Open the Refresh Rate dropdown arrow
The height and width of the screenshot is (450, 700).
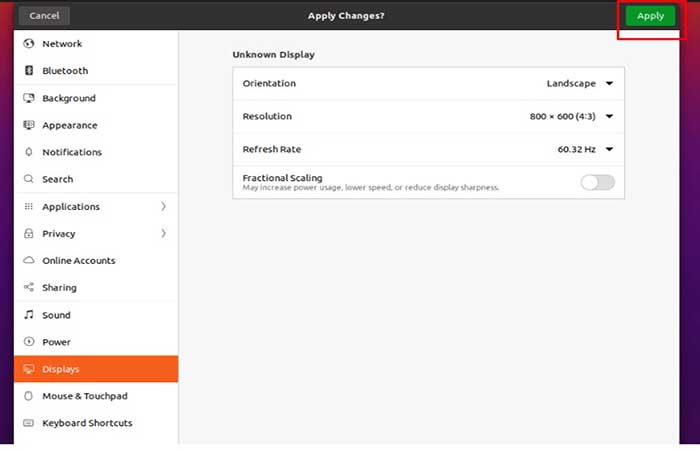pyautogui.click(x=609, y=149)
